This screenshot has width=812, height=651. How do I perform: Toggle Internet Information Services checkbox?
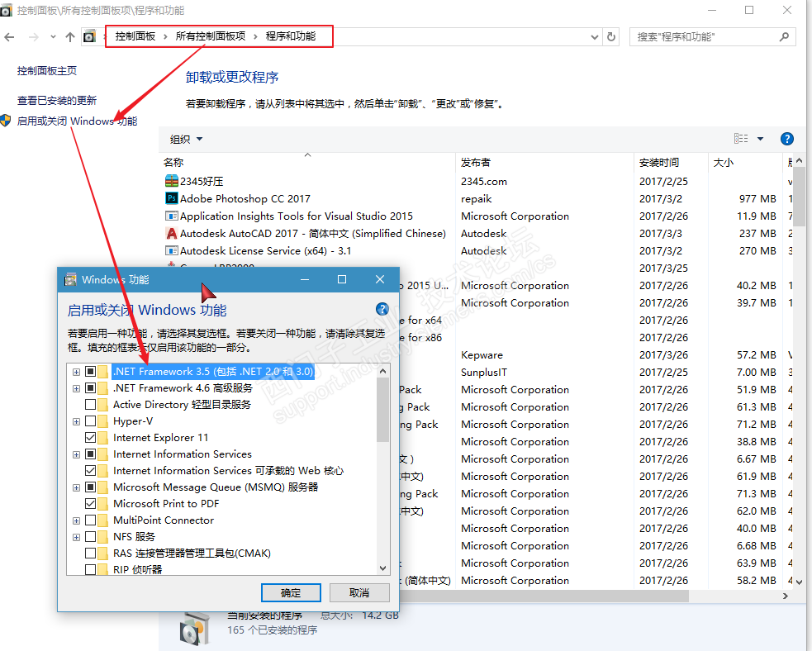point(90,454)
